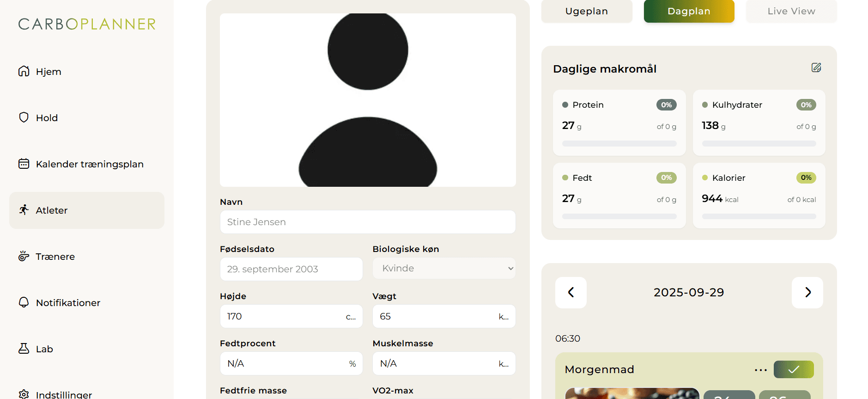Click the Kalorier 0% badge

tap(806, 178)
